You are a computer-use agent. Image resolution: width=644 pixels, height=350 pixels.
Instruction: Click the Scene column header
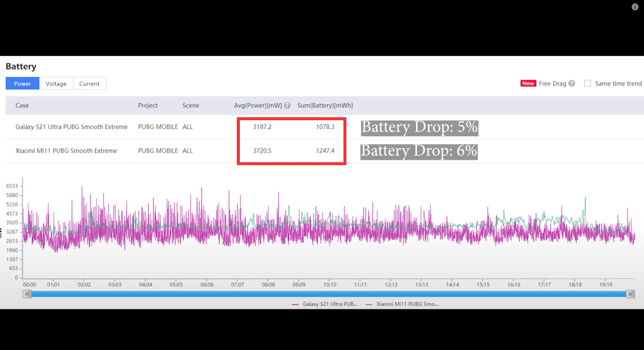pos(191,105)
